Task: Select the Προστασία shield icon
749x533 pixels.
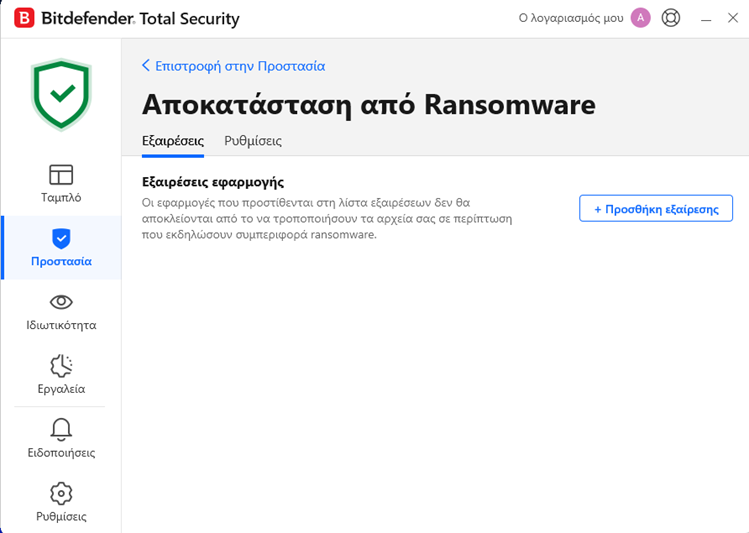Action: [61, 238]
